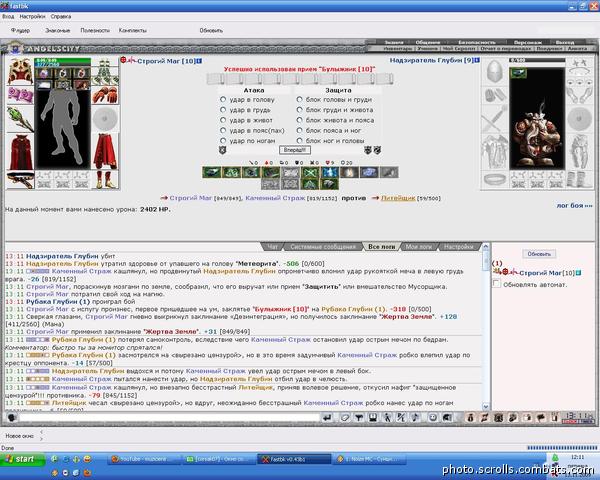Open "Безопасность" in game navigation
The image size is (600, 480).
coord(477,42)
